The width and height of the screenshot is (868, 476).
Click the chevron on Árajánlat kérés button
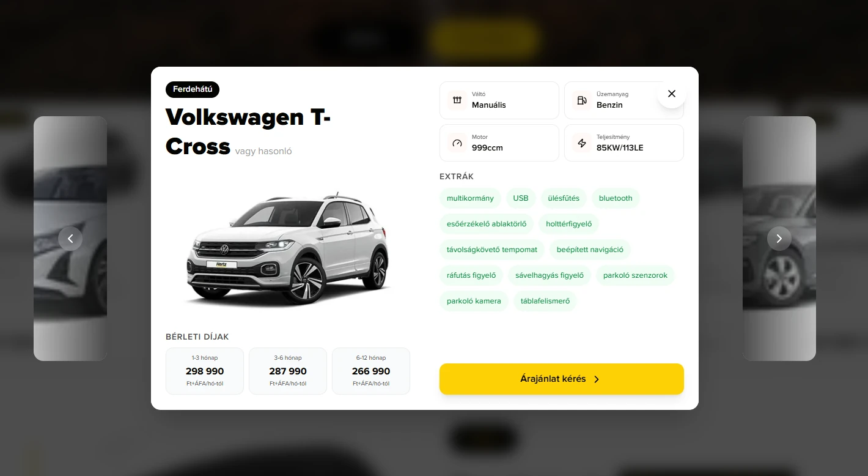pos(597,379)
